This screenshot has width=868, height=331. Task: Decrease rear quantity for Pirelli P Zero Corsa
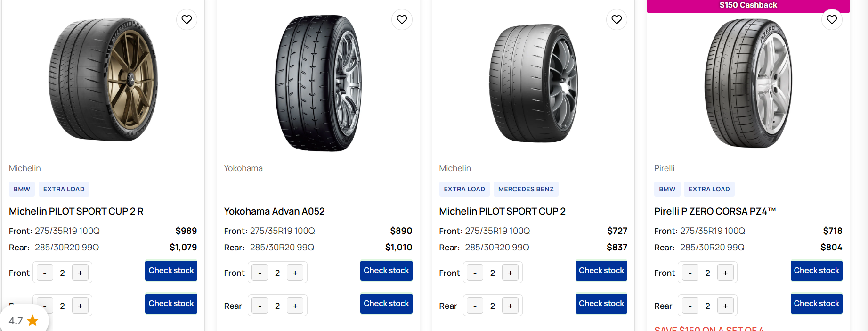[x=690, y=306]
